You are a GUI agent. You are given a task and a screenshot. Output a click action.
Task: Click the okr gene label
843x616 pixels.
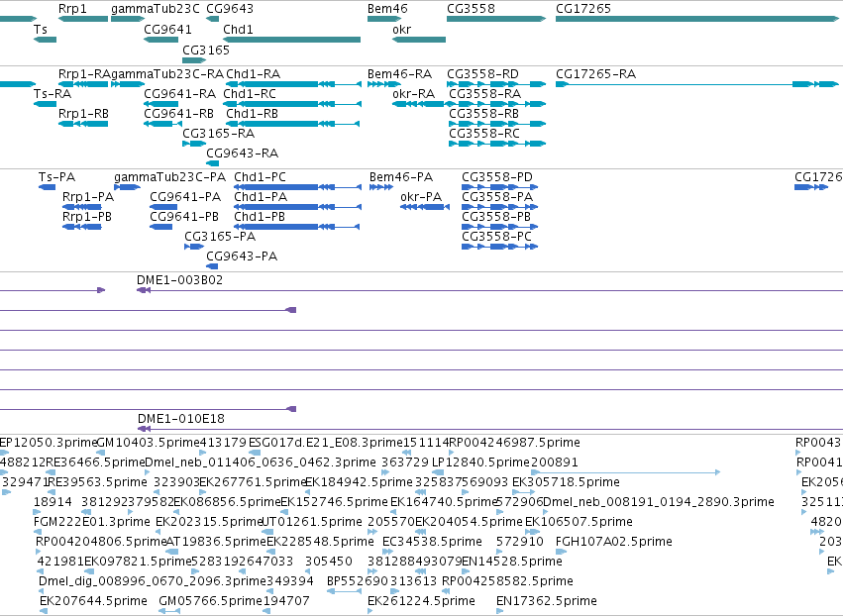click(x=401, y=29)
